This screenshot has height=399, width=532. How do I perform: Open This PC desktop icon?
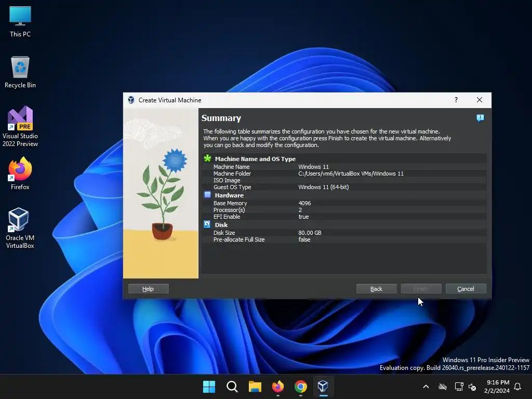(20, 21)
